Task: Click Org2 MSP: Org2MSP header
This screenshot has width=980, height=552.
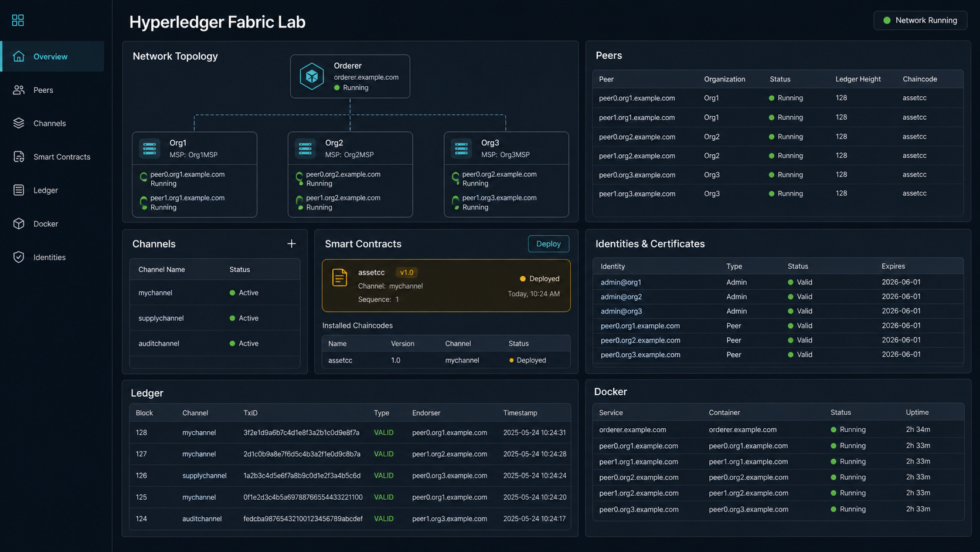Action: click(x=350, y=148)
